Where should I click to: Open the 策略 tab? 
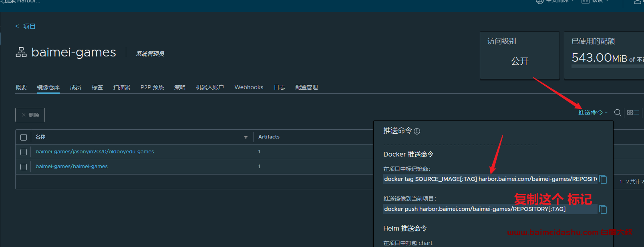(180, 87)
